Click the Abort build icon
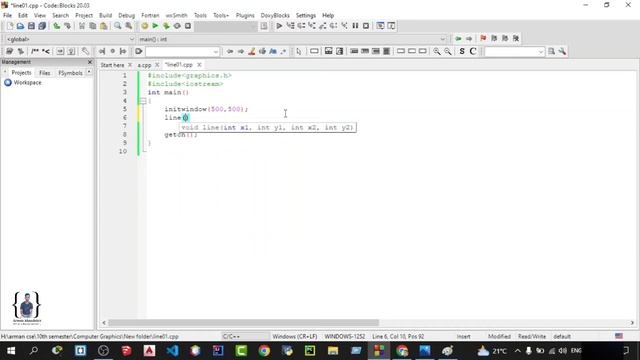 [188, 26]
